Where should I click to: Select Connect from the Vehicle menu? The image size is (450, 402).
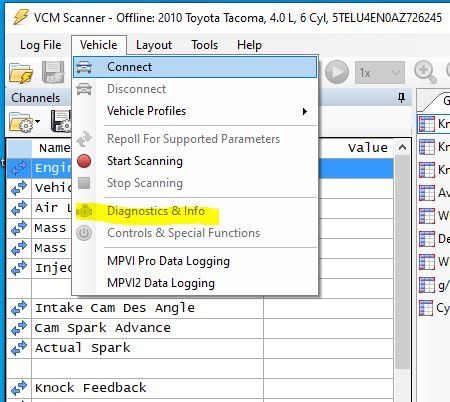click(x=195, y=67)
